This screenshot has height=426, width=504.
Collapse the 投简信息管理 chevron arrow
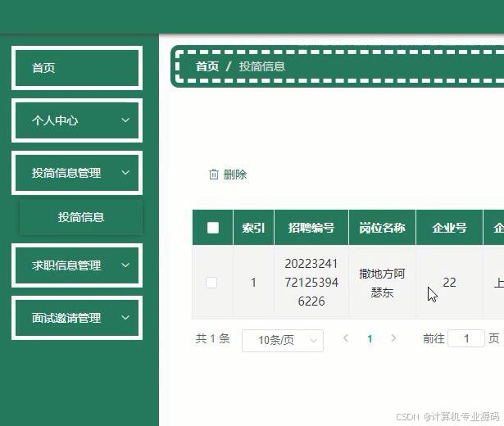125,173
